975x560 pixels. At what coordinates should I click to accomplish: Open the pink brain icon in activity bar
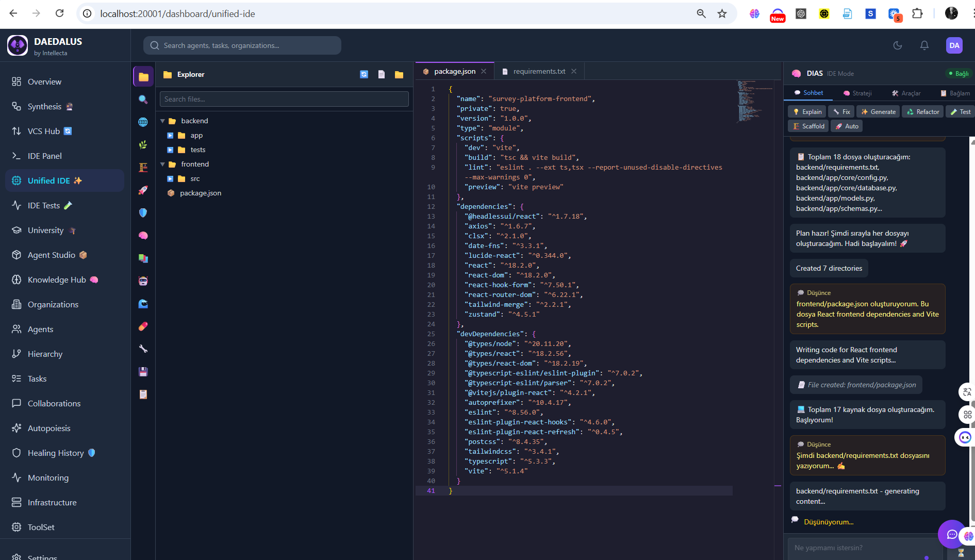pyautogui.click(x=143, y=236)
